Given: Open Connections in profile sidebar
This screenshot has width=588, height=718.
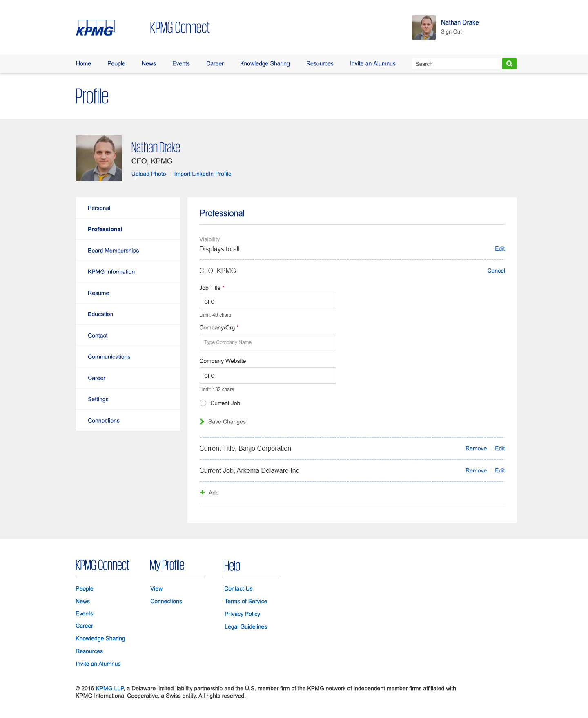Looking at the screenshot, I should point(128,421).
